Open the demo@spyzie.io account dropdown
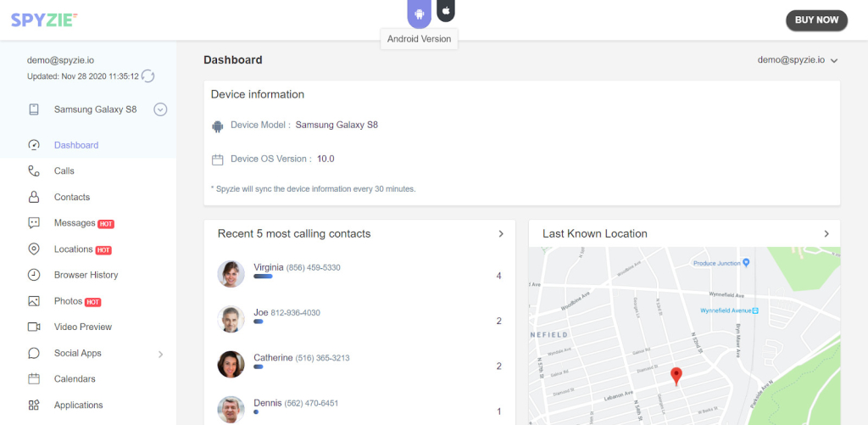This screenshot has width=868, height=425. click(x=797, y=60)
